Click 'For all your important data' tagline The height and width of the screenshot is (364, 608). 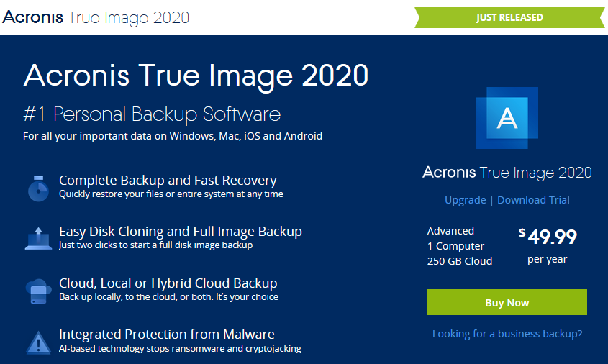coord(173,136)
